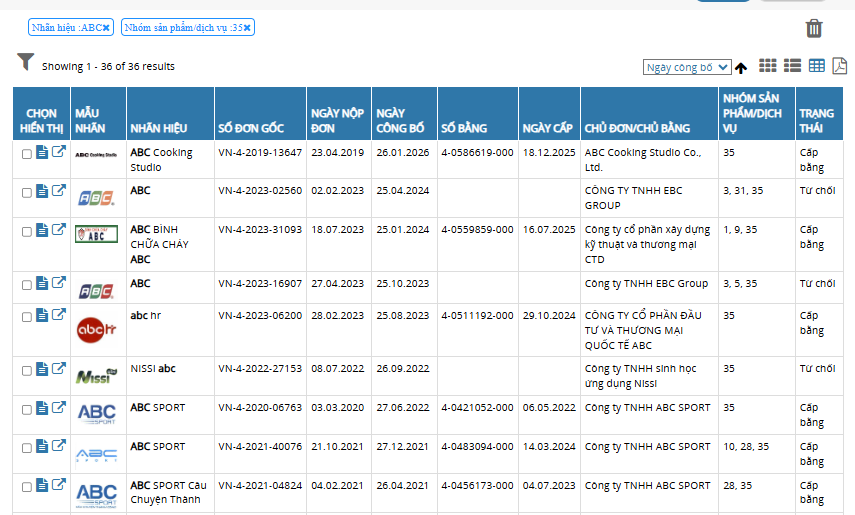Open document details for VN-4-2020-06763
The height and width of the screenshot is (515, 855).
pos(42,408)
